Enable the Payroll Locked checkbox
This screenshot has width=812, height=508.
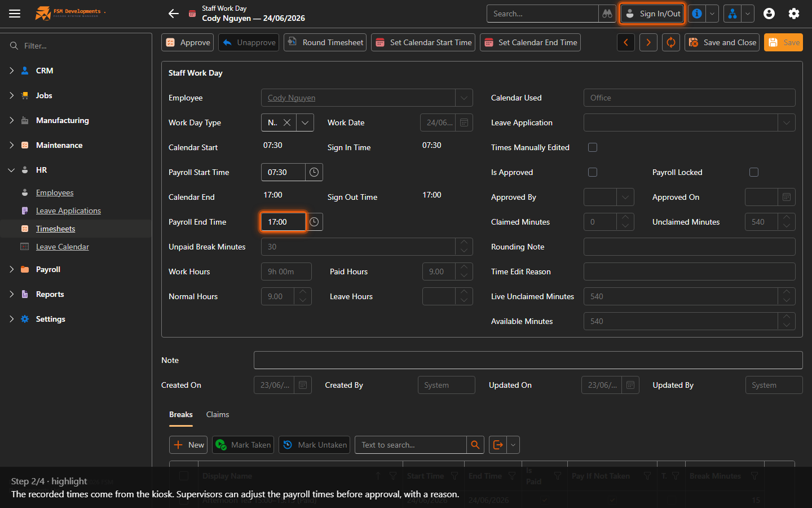coord(754,172)
